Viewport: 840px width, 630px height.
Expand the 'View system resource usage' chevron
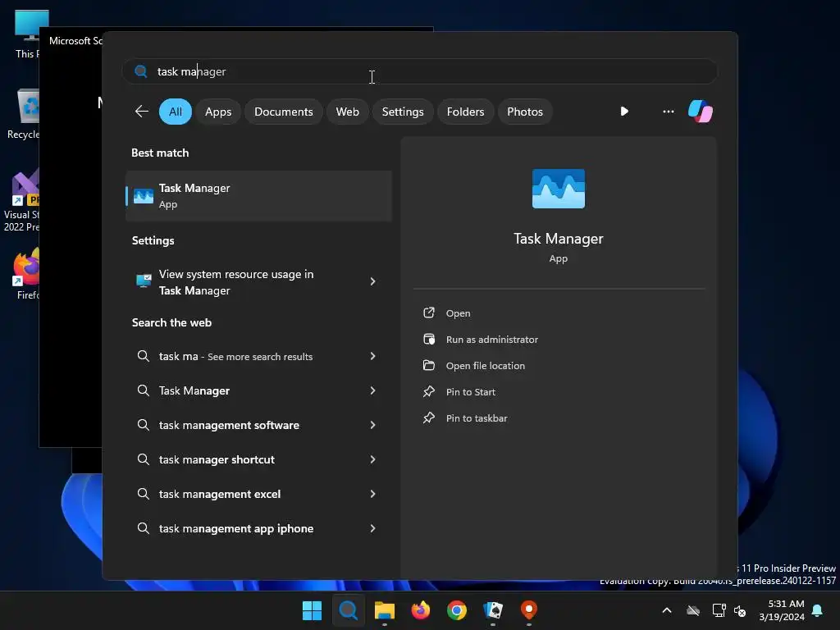click(x=372, y=281)
